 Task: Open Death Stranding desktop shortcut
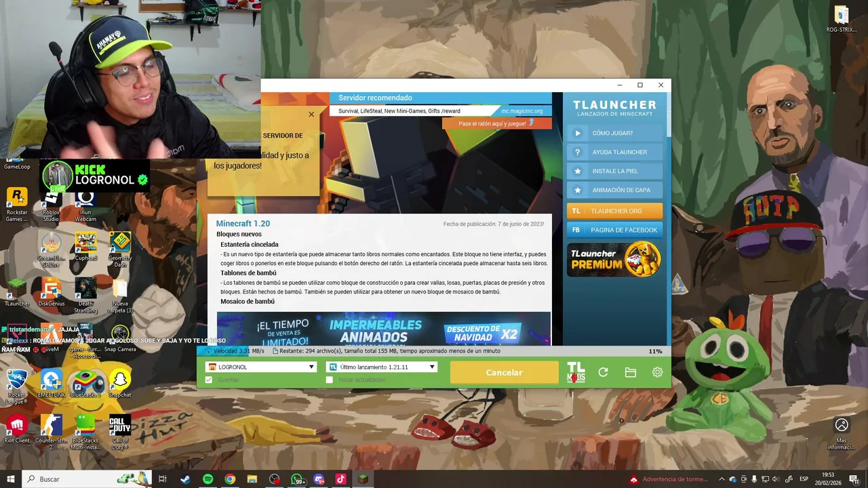click(x=85, y=296)
